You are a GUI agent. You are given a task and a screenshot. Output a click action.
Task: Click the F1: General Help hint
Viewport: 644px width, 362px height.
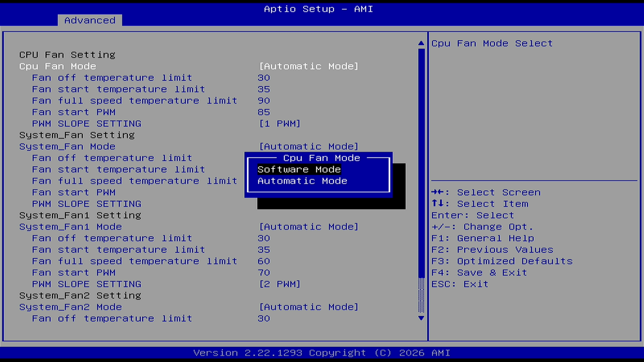[483, 238]
